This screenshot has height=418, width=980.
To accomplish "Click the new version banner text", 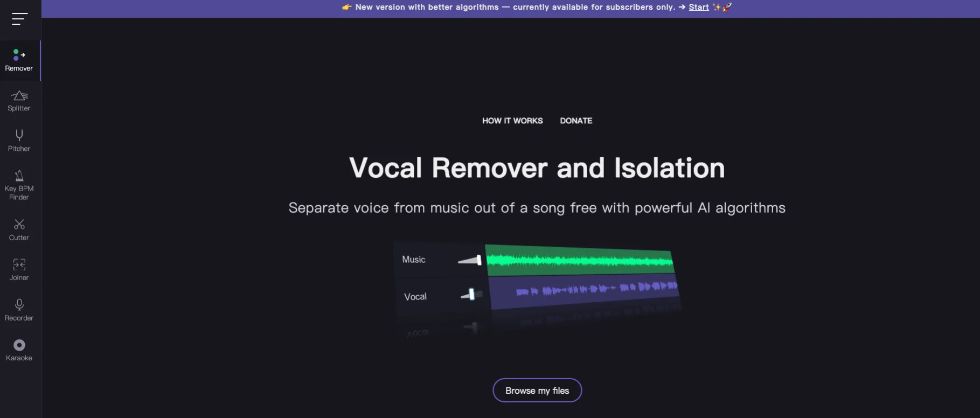I will 515,7.
